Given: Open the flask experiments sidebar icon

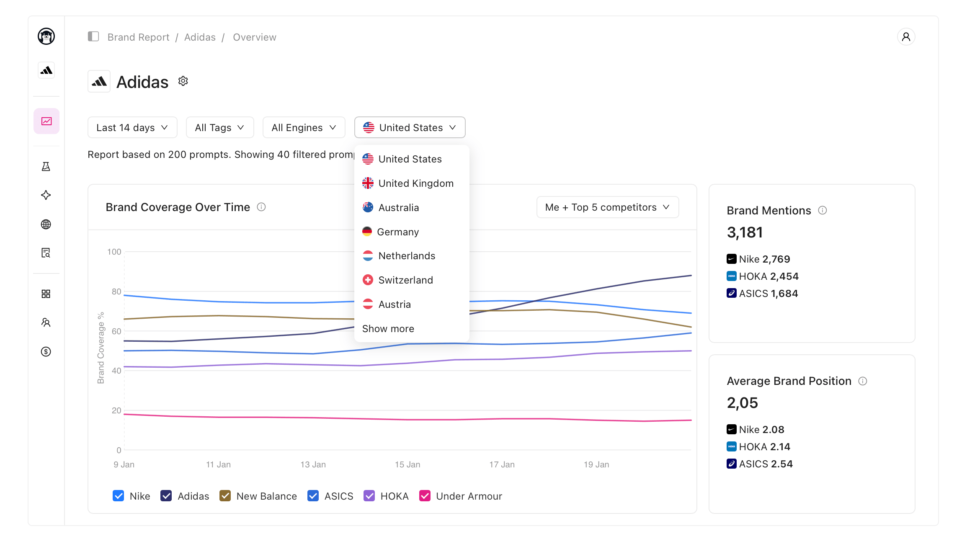Looking at the screenshot, I should [46, 167].
